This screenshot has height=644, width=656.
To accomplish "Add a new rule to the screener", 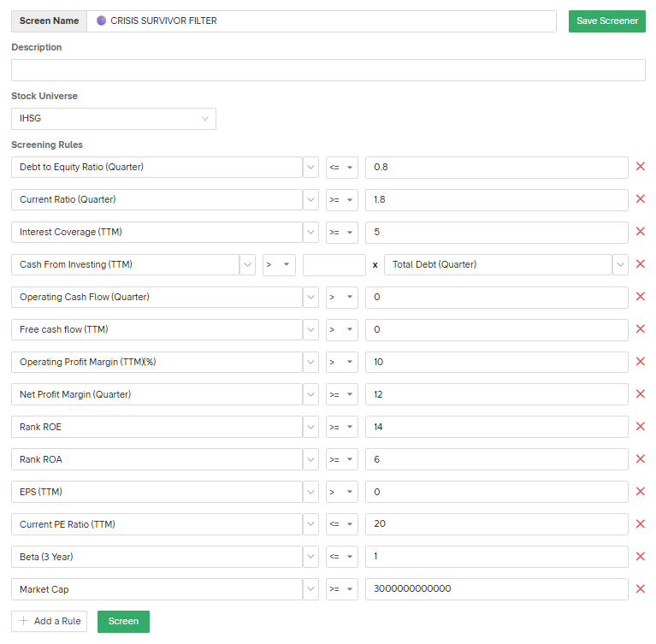I will point(50,621).
